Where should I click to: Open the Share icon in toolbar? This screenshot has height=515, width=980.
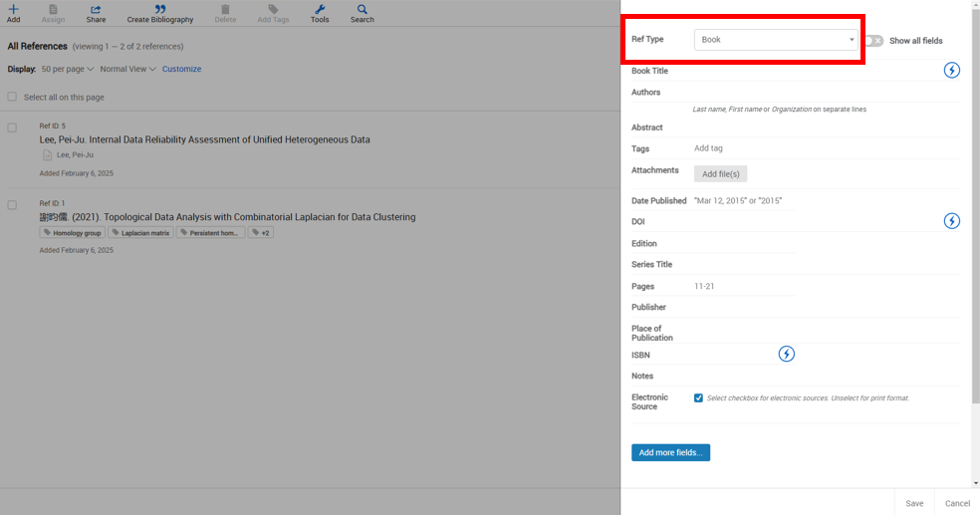[x=96, y=10]
